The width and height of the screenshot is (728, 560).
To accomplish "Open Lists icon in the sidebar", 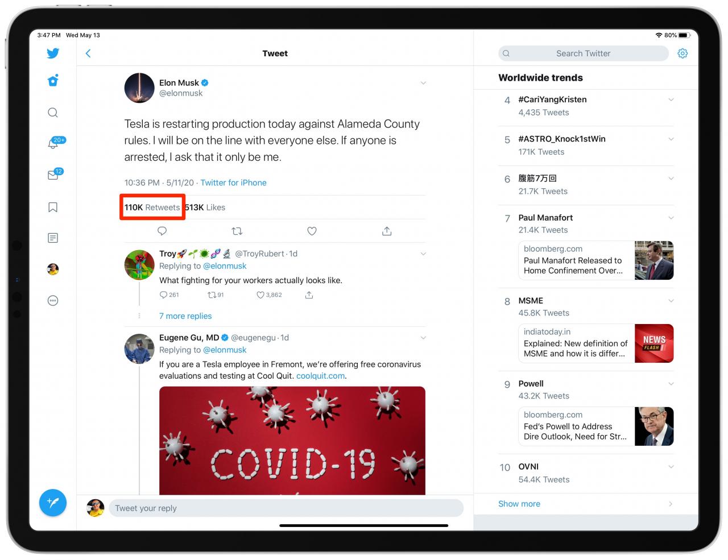I will click(x=53, y=238).
